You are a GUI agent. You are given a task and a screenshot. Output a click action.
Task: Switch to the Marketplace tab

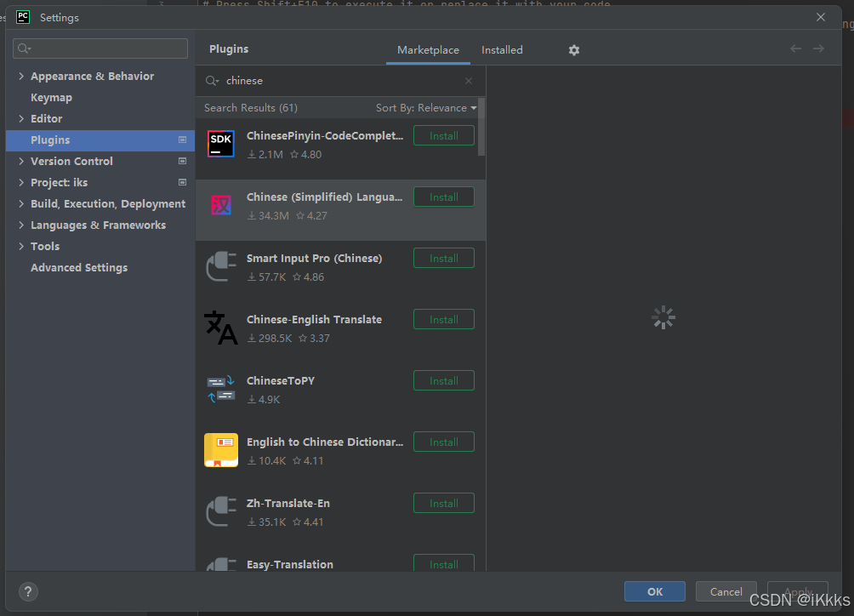[x=428, y=50]
